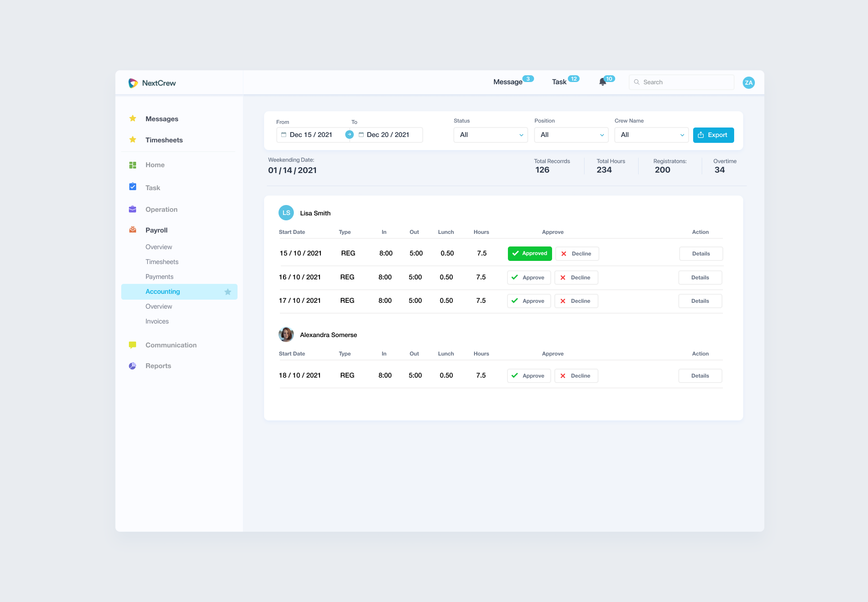Click the arrow icon between date fields
Screen dimensions: 868x602
349,134
